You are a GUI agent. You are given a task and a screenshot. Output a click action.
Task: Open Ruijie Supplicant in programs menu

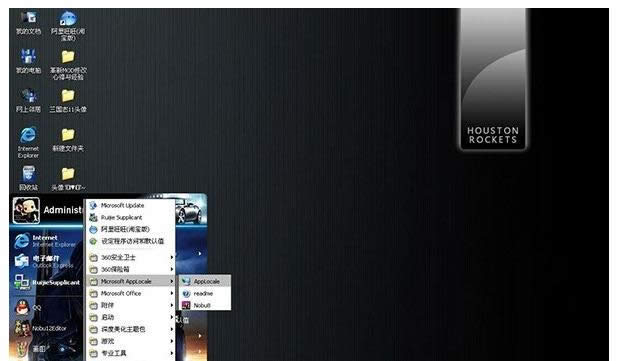pos(131,217)
